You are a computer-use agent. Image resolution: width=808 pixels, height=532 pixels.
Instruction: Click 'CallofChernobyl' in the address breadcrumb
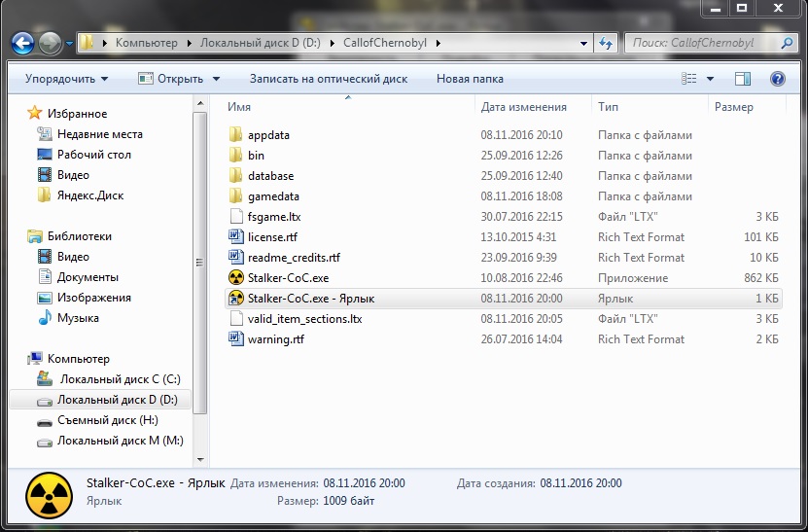pyautogui.click(x=385, y=43)
